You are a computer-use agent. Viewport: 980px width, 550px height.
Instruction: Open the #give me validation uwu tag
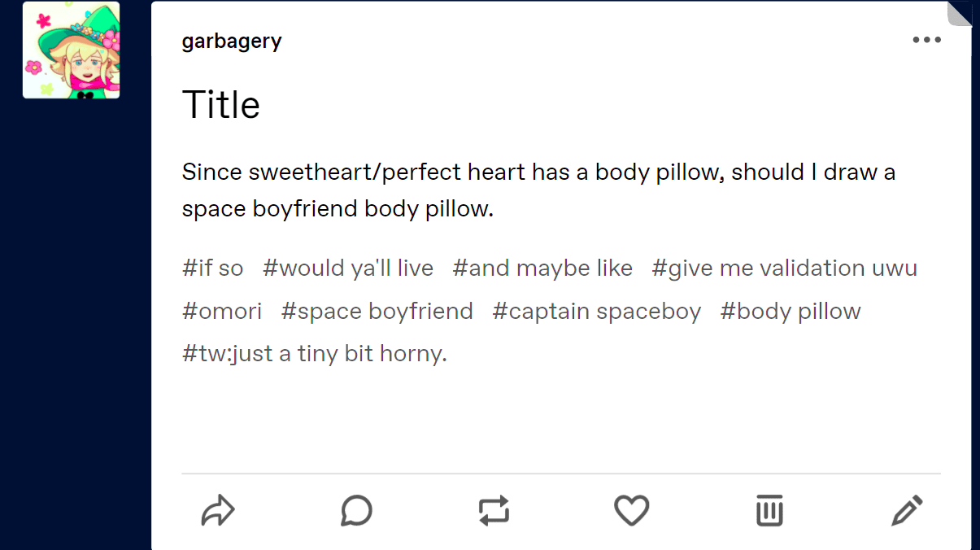[784, 268]
